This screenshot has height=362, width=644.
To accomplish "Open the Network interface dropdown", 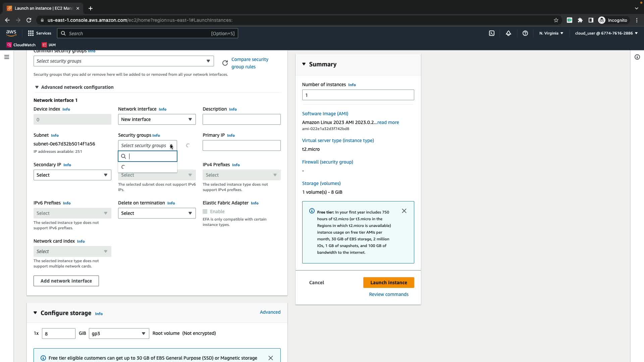I will pyautogui.click(x=157, y=119).
